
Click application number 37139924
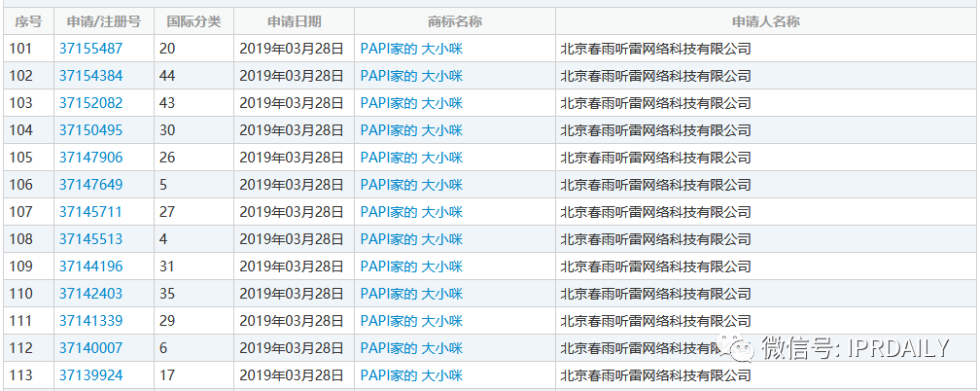coord(91,375)
